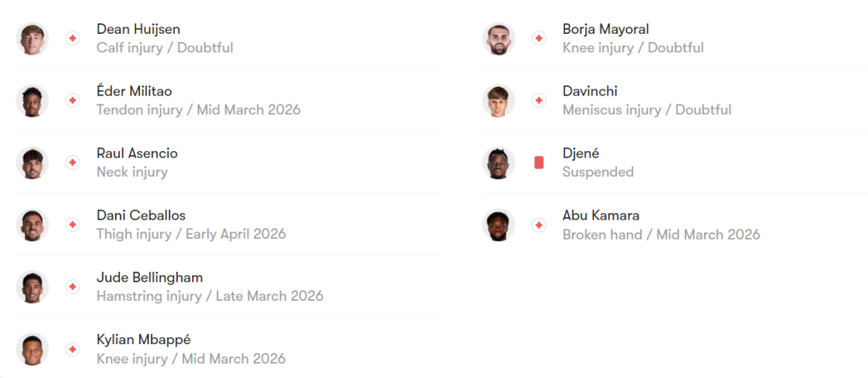Open Jude Bellingham's name link
The image size is (868, 378).
coord(149,277)
